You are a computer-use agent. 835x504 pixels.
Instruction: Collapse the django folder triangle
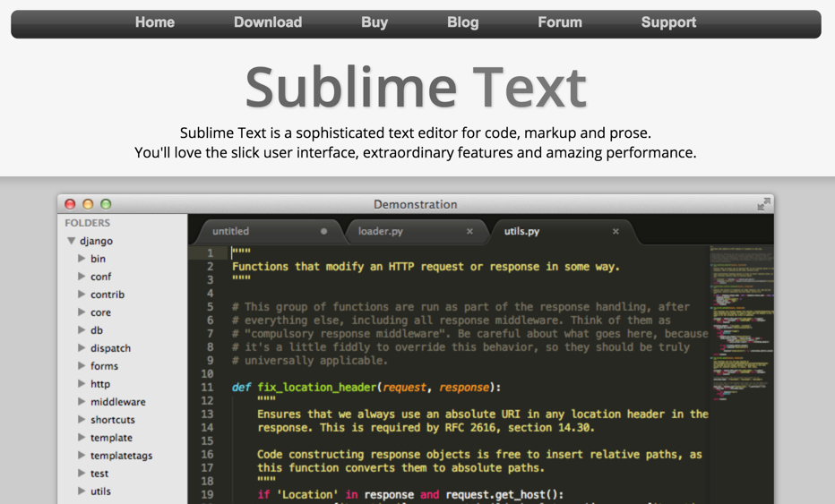coord(72,241)
